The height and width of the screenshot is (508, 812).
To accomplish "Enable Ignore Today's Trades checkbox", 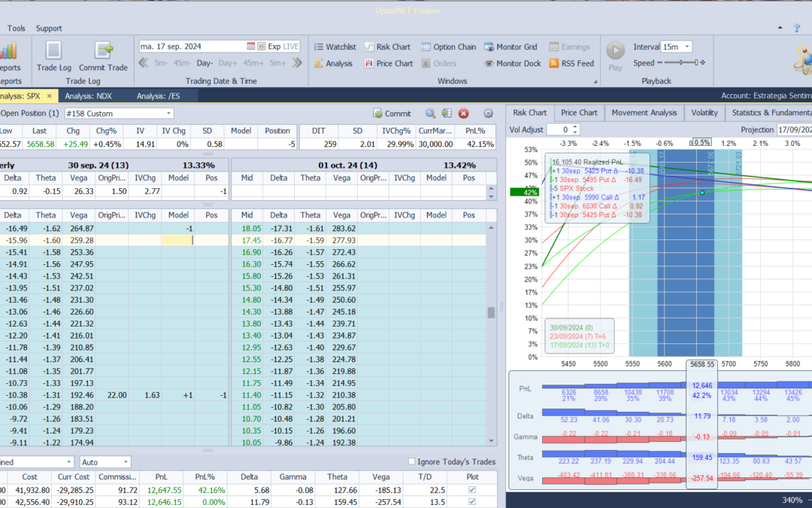I will [411, 461].
